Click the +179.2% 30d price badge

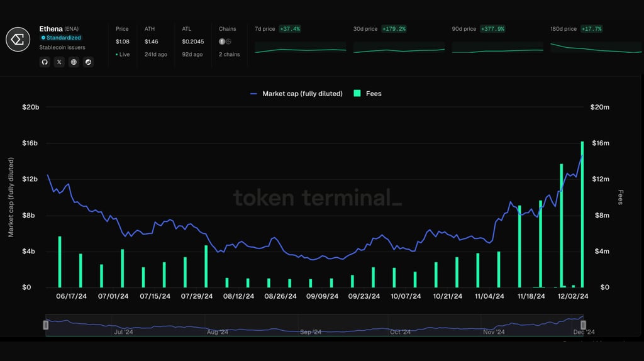[x=394, y=29]
